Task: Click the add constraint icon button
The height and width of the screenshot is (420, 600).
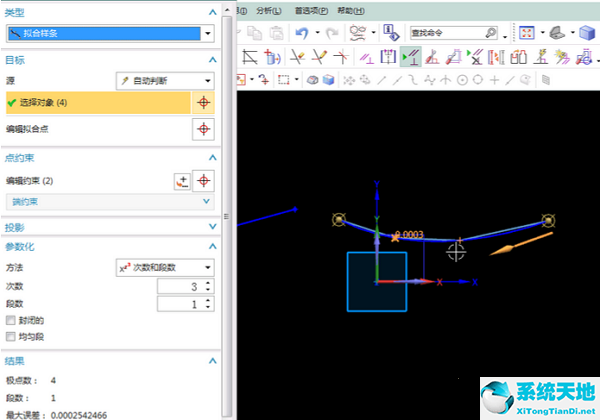Action: point(182,181)
